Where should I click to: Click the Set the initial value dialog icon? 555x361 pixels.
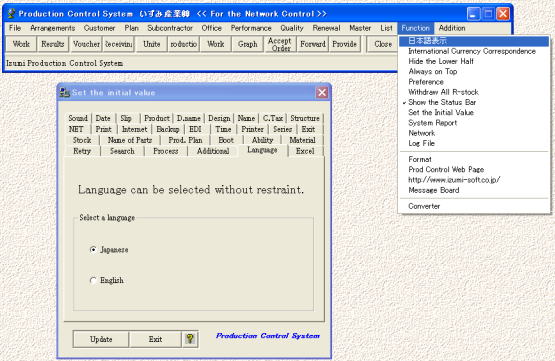click(64, 92)
